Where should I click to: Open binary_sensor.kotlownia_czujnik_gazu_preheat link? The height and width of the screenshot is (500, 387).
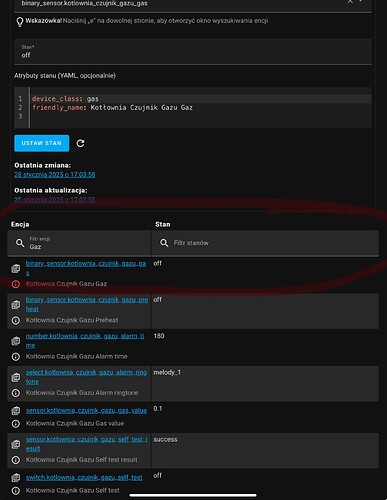coord(87,304)
